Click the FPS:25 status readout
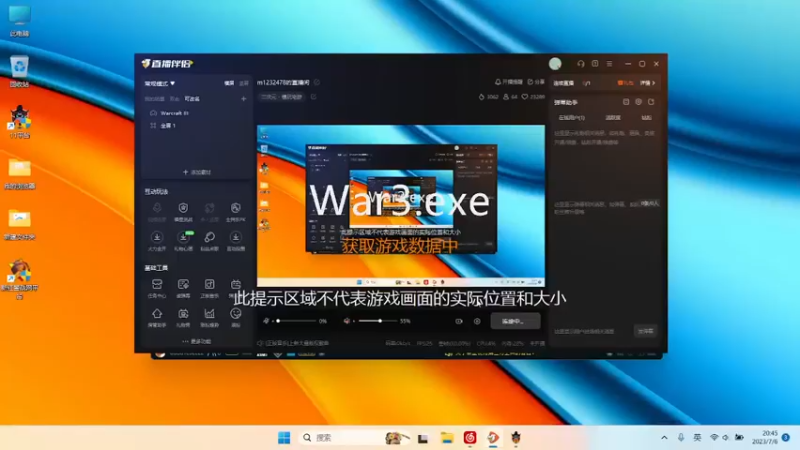The image size is (800, 450). pos(424,343)
